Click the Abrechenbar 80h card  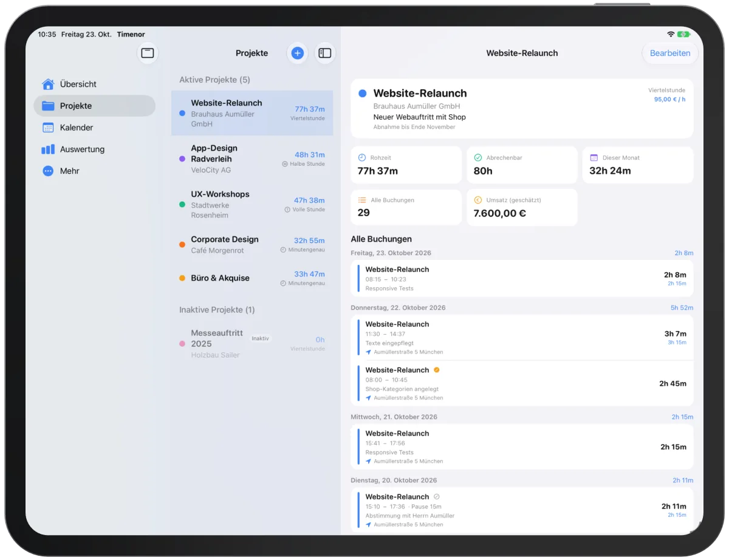click(x=522, y=165)
